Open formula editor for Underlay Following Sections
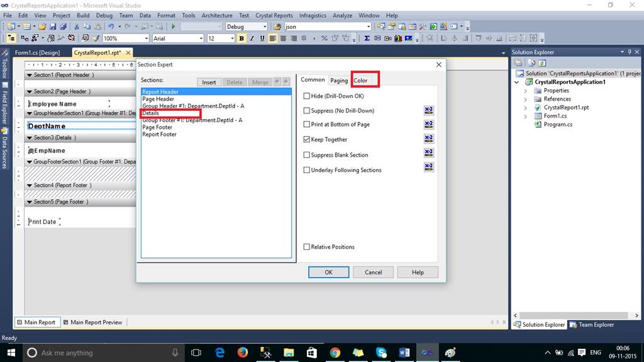644x362 pixels. coord(428,167)
